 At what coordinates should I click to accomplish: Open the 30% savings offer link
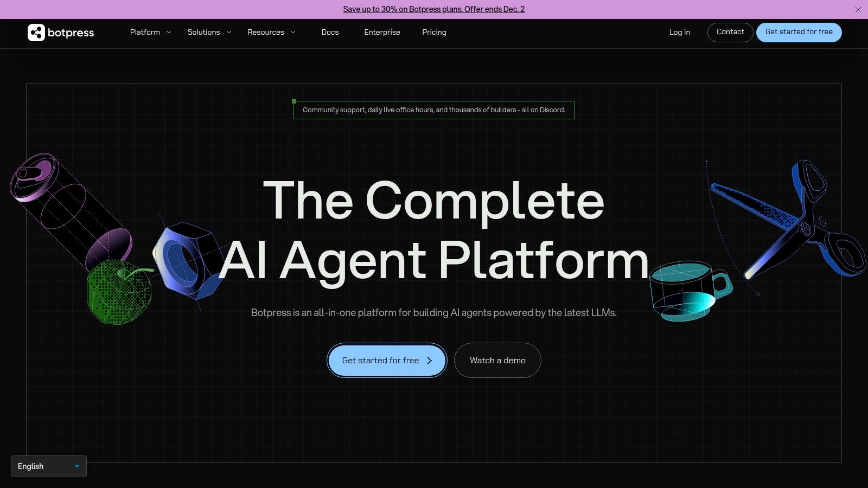[x=433, y=9]
